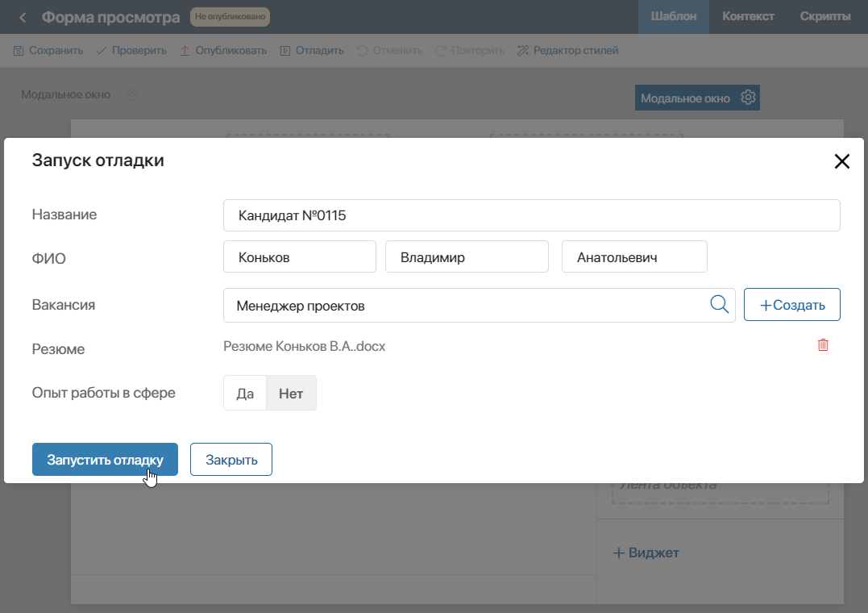The image size is (868, 613).
Task: Click the search magnifier in Вакансия field
Action: [719, 304]
